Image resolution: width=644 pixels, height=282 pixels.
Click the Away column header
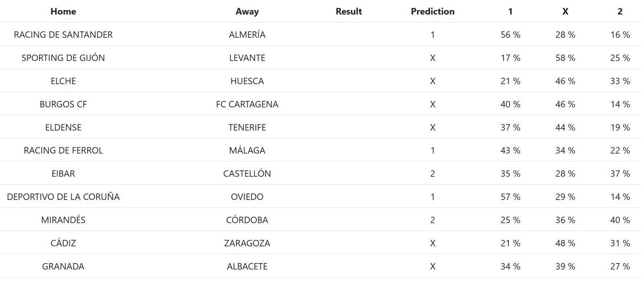point(247,11)
